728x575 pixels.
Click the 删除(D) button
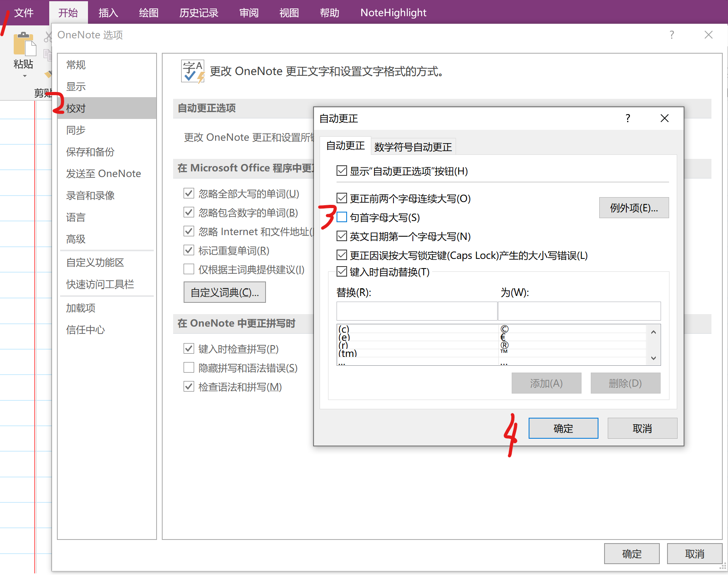625,383
